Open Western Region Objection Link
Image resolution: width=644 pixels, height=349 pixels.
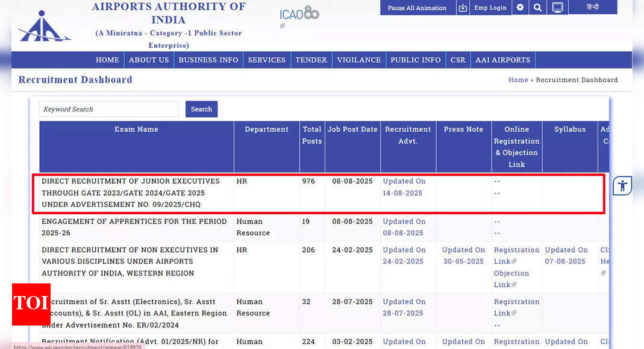511,279
